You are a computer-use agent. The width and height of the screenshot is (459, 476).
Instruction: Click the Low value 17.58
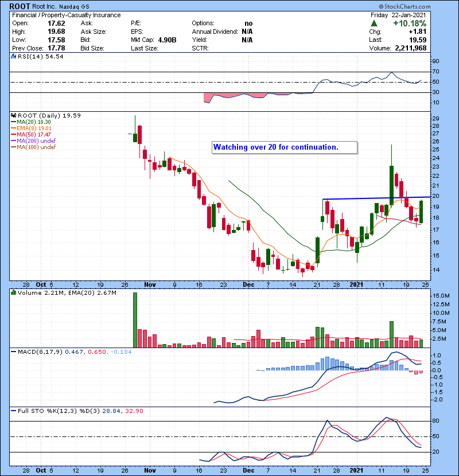(56, 40)
